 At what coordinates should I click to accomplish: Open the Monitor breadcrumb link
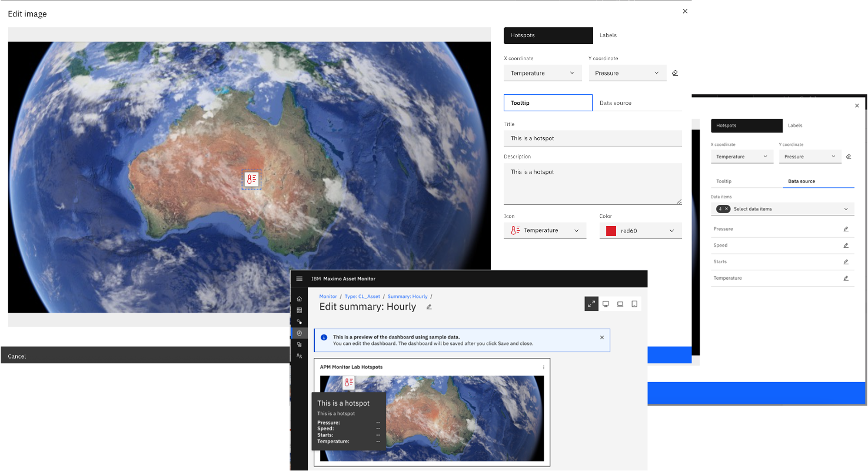[328, 296]
